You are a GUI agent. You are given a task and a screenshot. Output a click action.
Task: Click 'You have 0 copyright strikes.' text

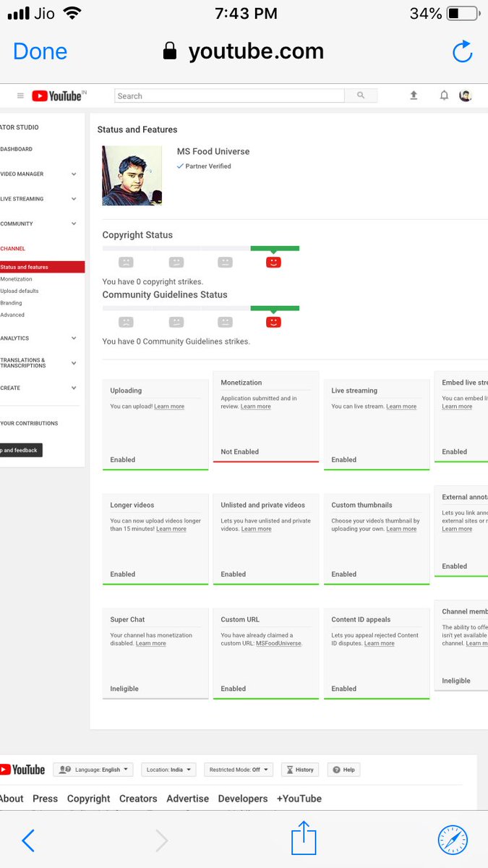pos(153,282)
